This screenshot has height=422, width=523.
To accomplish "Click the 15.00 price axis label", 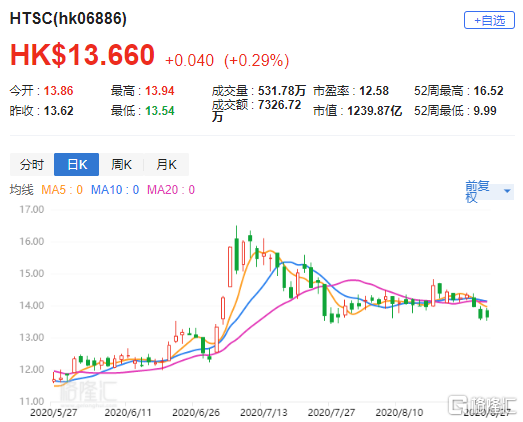I will [32, 274].
